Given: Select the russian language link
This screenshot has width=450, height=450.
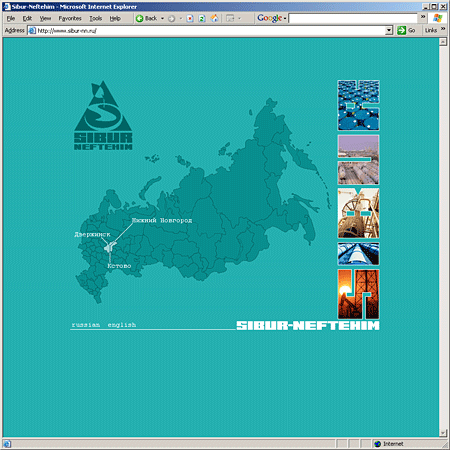Looking at the screenshot, I should (x=86, y=325).
